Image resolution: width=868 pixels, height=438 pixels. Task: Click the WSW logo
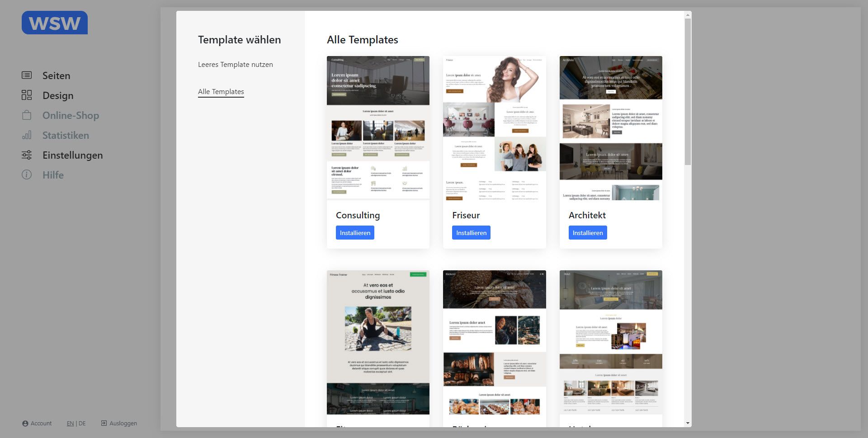click(x=55, y=23)
